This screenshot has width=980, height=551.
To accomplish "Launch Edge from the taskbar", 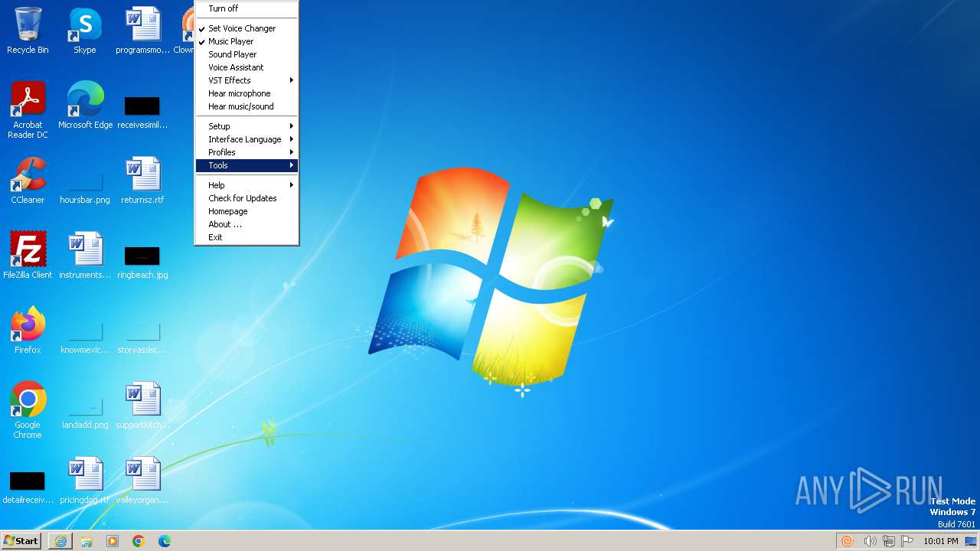I will click(x=165, y=541).
